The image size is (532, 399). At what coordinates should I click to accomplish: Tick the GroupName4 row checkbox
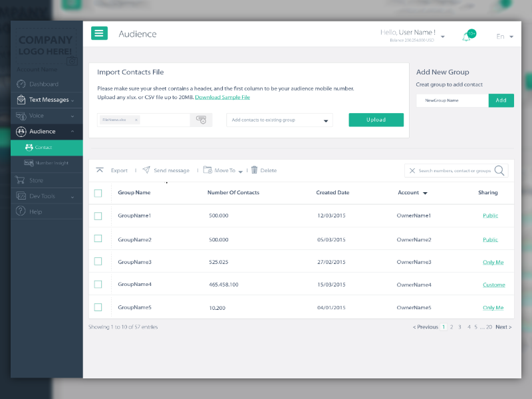tap(98, 285)
